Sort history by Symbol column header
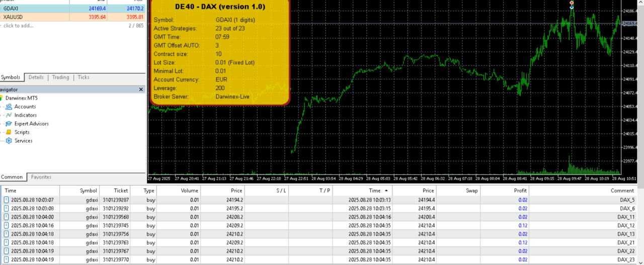 tap(79, 191)
